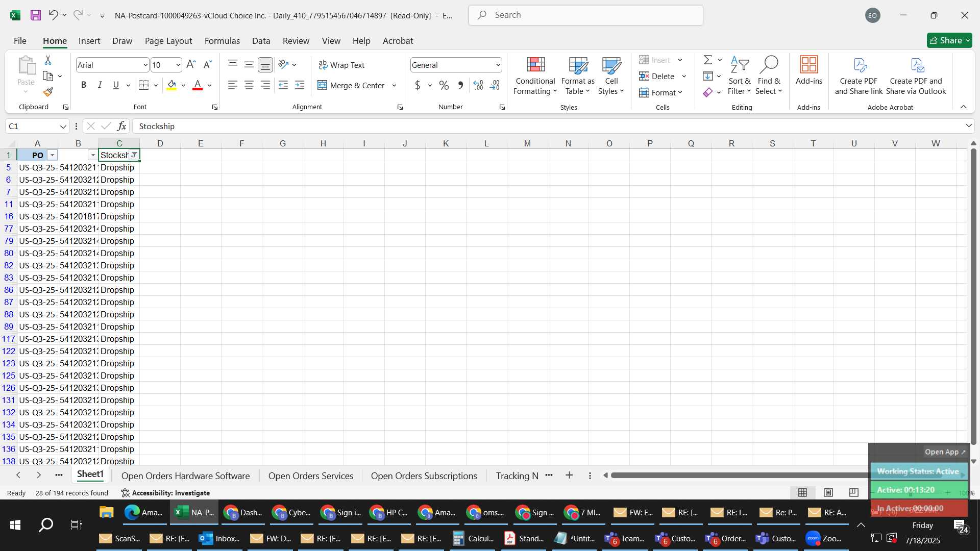980x551 pixels.
Task: Click Find & Select button
Action: point(769,75)
